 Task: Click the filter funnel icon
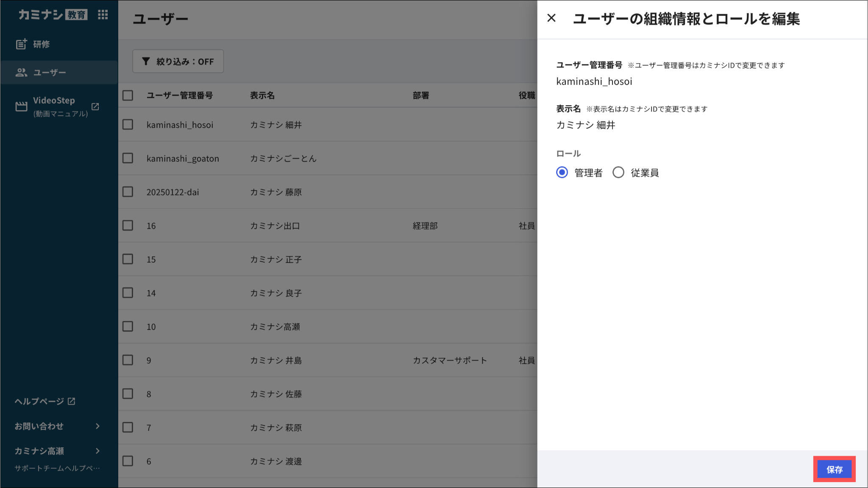(x=146, y=61)
